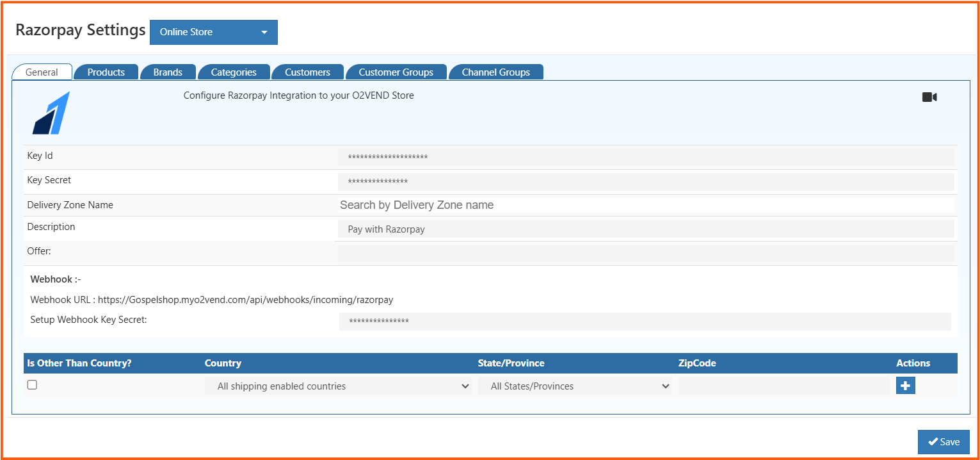View the Customer Groups tab
This screenshot has height=460, width=980.
click(396, 72)
